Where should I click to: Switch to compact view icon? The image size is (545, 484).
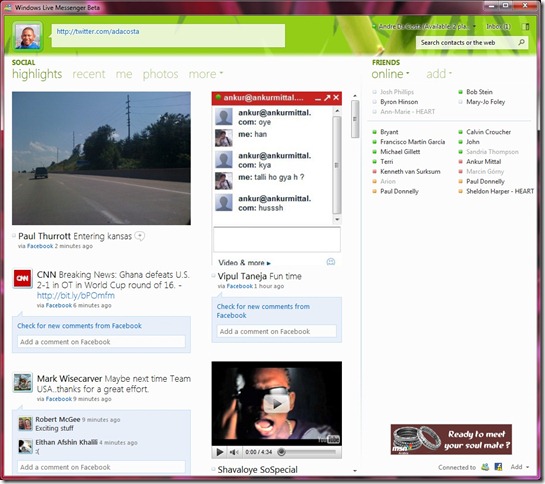tap(527, 26)
